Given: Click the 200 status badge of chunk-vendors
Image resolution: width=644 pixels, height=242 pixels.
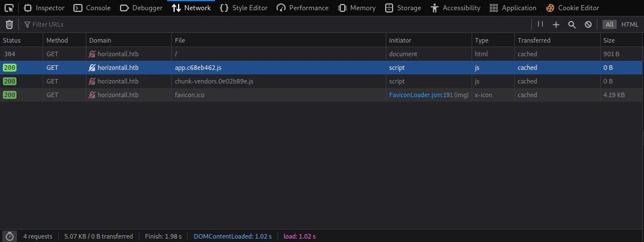Looking at the screenshot, I should pos(10,81).
